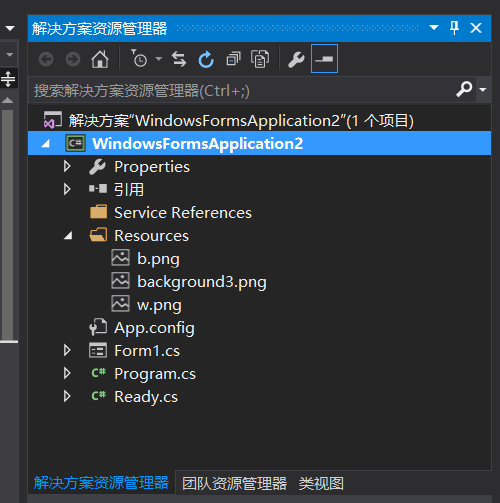Click the Sync with Active Document icon
Viewport: 500px width, 503px height.
[179, 59]
